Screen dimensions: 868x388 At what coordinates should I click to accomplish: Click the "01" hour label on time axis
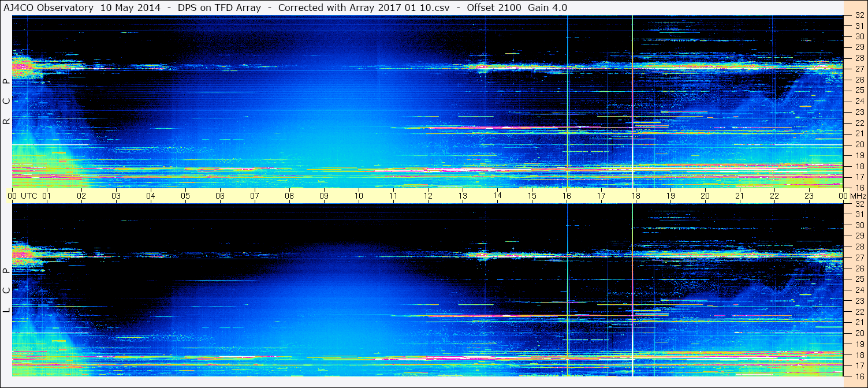[x=47, y=196]
